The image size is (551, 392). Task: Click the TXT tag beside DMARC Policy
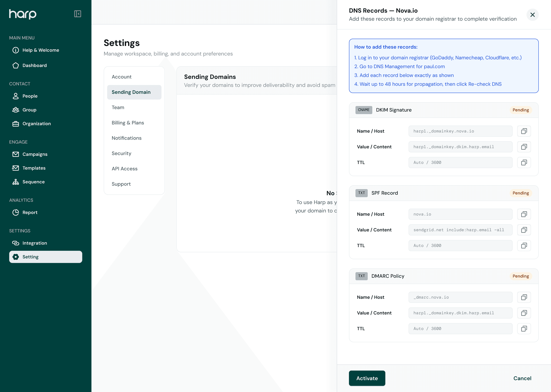[361, 276]
